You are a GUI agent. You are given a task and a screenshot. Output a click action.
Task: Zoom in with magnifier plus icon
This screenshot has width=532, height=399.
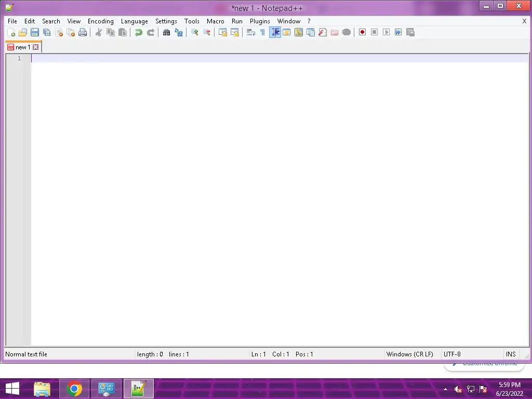coord(195,32)
